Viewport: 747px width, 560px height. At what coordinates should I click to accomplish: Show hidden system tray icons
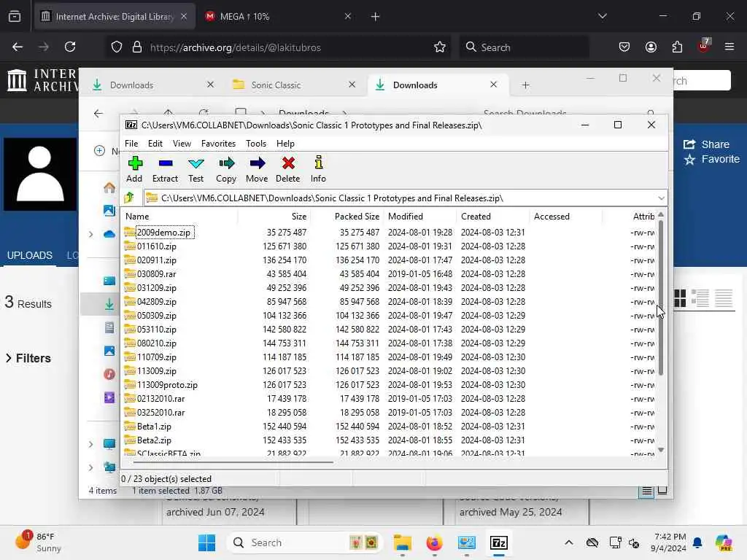pos(568,542)
